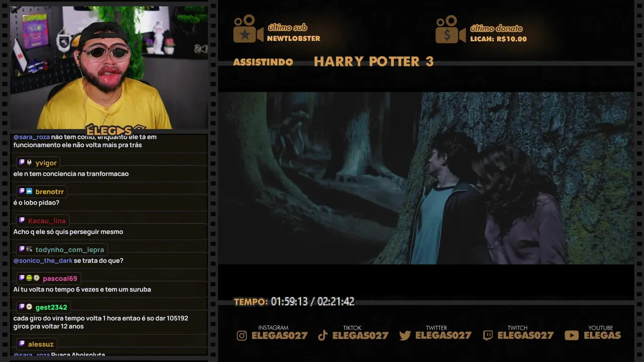
Task: Click the Instagram logo icon
Action: coord(242,336)
